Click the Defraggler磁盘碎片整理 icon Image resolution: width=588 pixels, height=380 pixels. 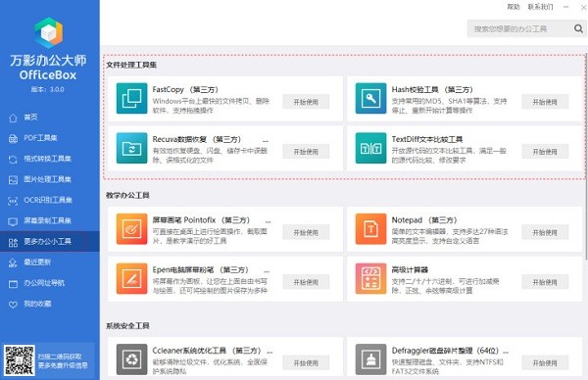[x=370, y=359]
